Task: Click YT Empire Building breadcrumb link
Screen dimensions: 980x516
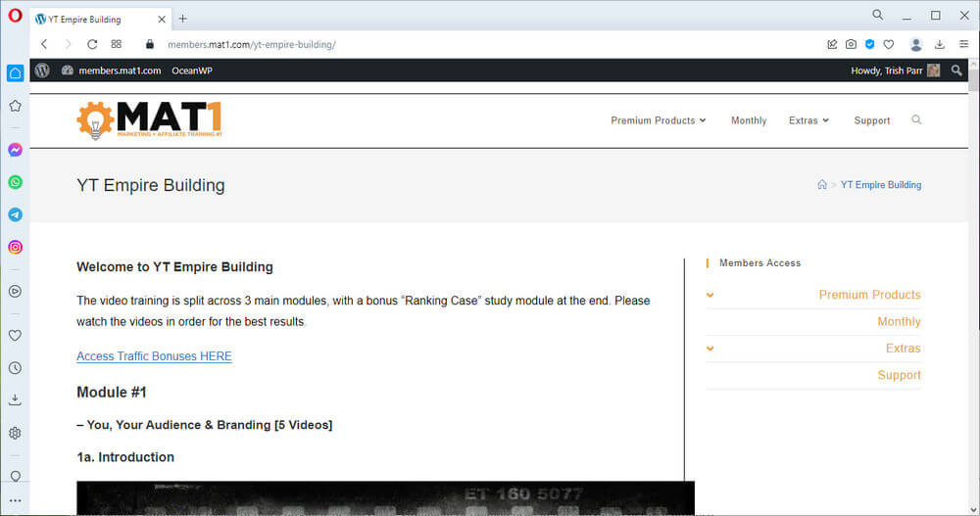Action: coord(881,185)
